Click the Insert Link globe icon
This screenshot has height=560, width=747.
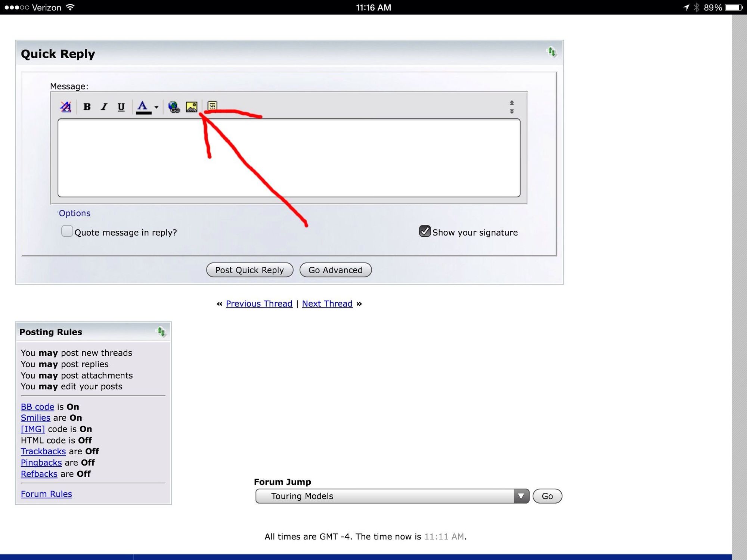point(174,107)
